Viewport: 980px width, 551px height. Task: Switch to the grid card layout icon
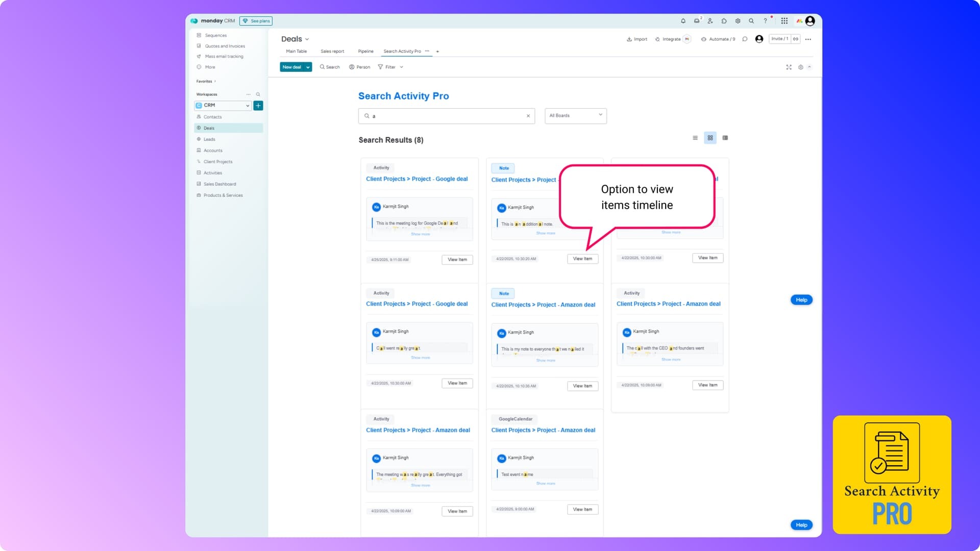(710, 138)
